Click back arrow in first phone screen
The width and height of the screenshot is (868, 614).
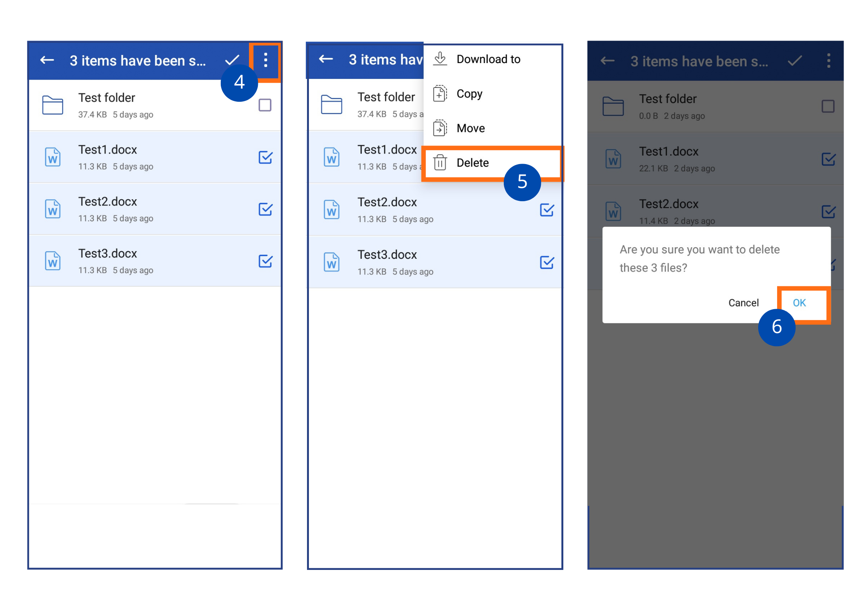point(47,60)
